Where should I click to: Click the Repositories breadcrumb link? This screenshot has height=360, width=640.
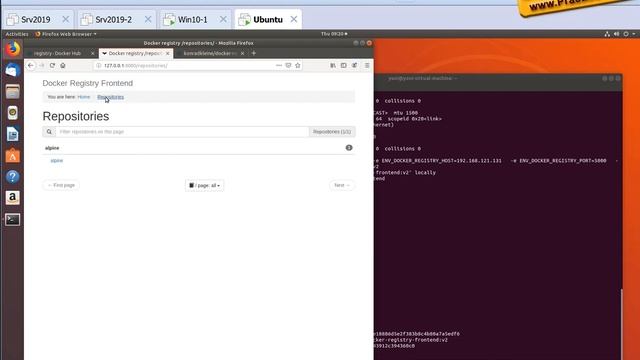[x=110, y=97]
